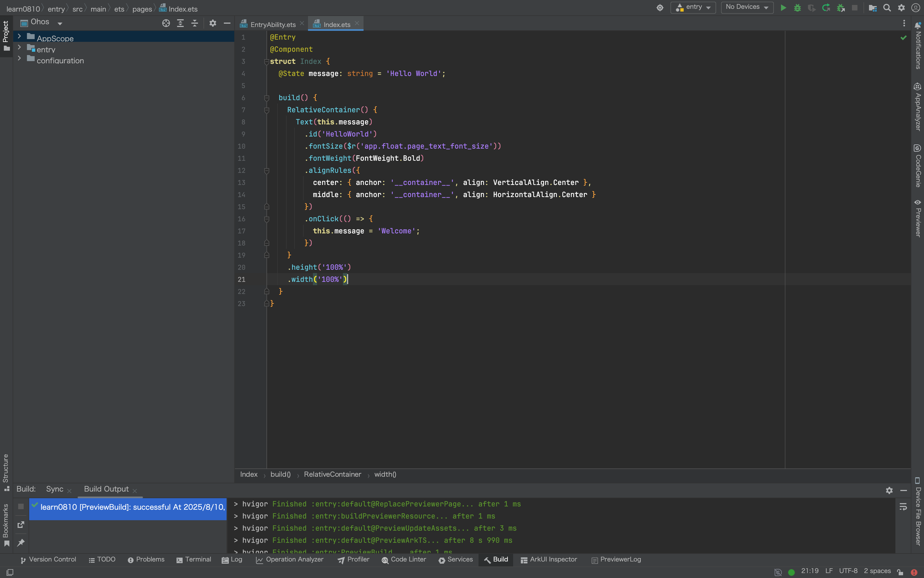Toggle soft-wrap in Build output
This screenshot has height=578, width=924.
903,506
